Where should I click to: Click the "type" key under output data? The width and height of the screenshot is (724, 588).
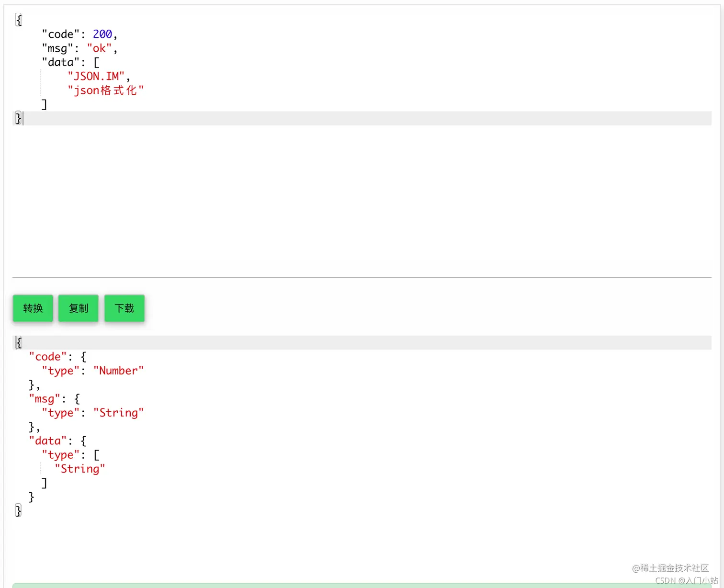point(60,455)
